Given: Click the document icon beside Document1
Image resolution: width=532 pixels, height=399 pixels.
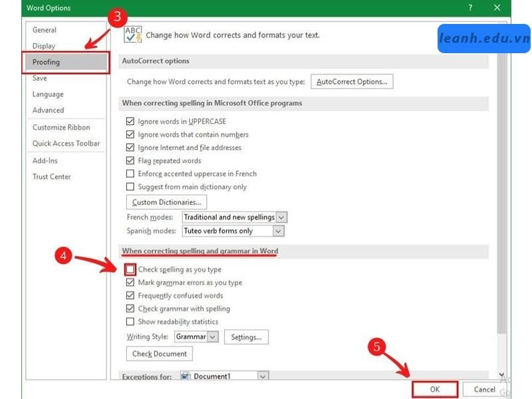Looking at the screenshot, I should click(x=186, y=376).
